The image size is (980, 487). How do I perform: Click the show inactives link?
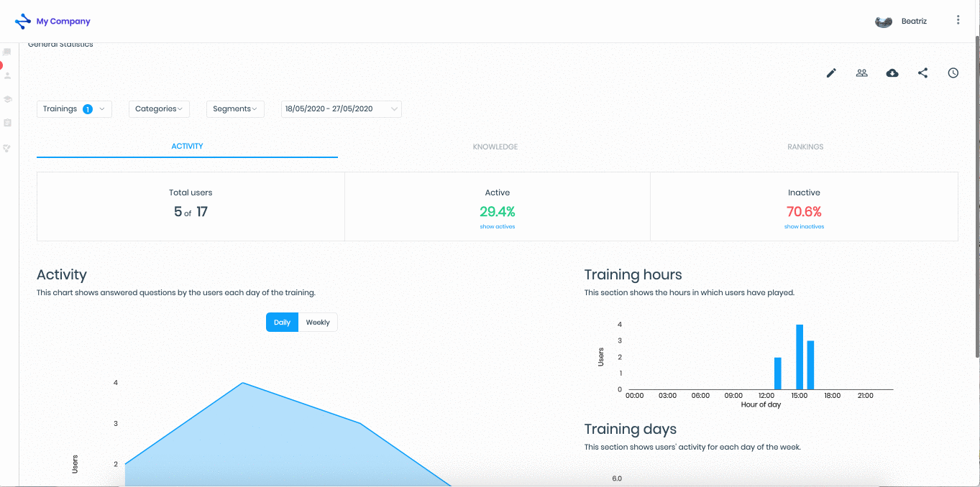click(804, 226)
